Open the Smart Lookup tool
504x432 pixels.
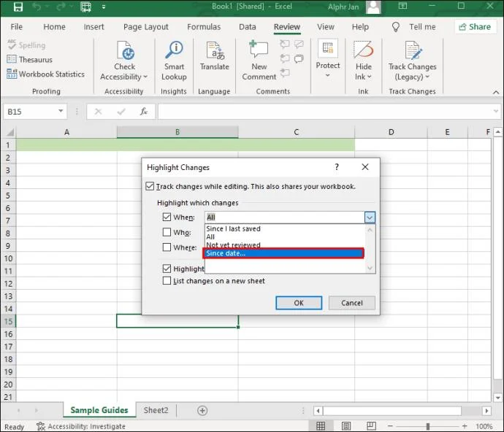[x=174, y=61]
